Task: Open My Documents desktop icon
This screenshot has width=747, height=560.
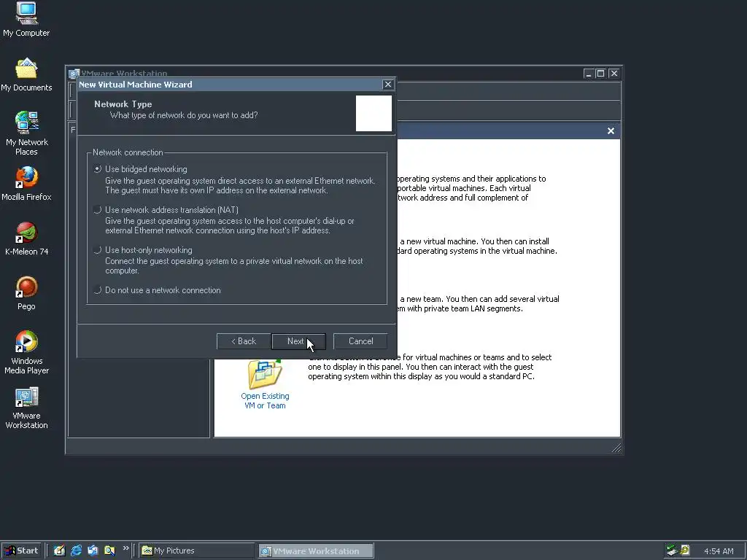Action: pyautogui.click(x=26, y=75)
